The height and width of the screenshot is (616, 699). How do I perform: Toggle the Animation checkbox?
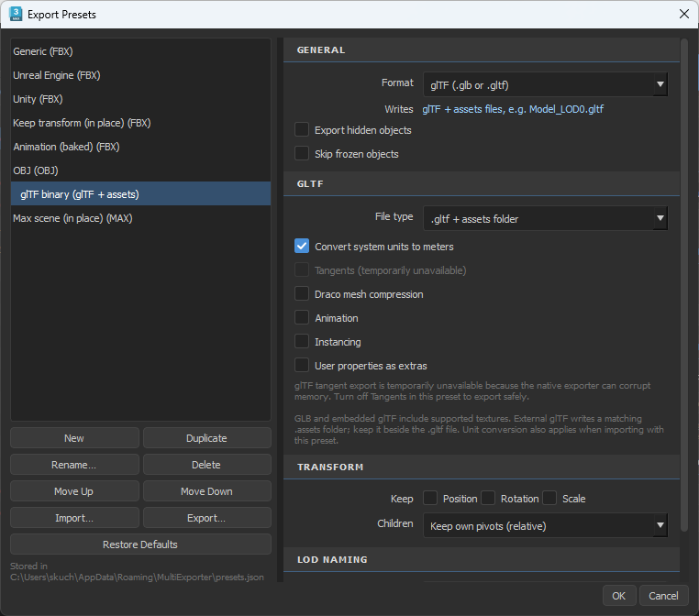[x=302, y=317]
